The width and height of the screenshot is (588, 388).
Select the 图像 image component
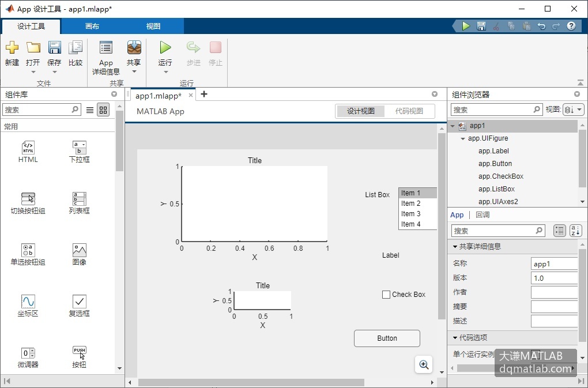tap(79, 255)
